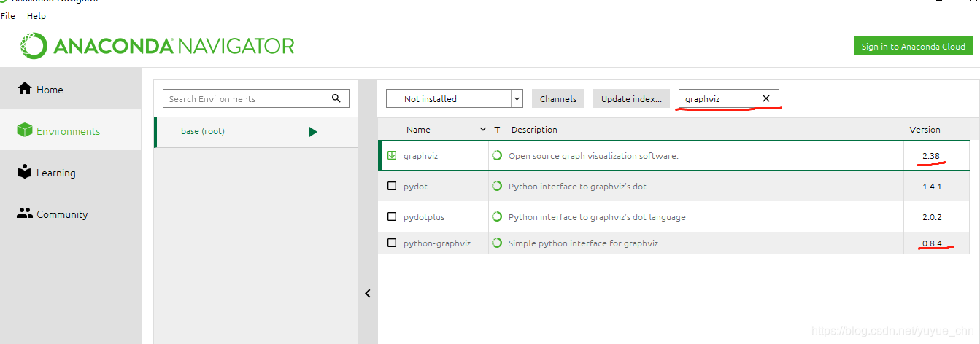Click the Version column header

pyautogui.click(x=925, y=130)
